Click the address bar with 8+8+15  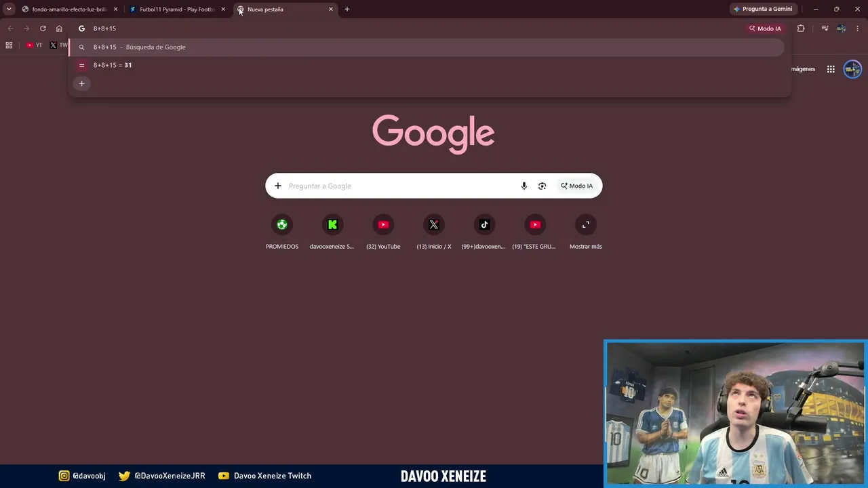click(x=407, y=28)
